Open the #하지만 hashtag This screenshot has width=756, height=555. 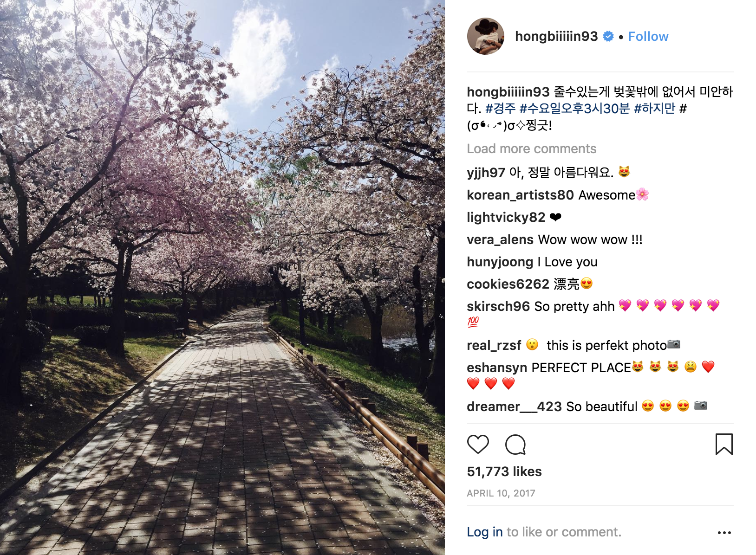point(654,109)
